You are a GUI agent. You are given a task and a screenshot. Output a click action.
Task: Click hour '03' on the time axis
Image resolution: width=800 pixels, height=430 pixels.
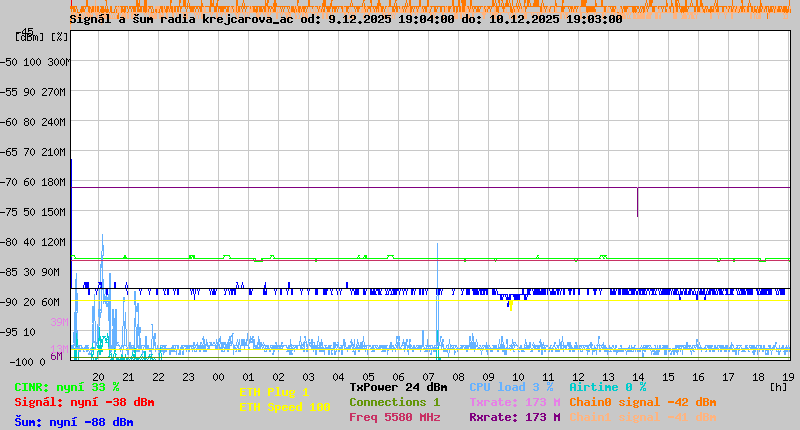[309, 377]
